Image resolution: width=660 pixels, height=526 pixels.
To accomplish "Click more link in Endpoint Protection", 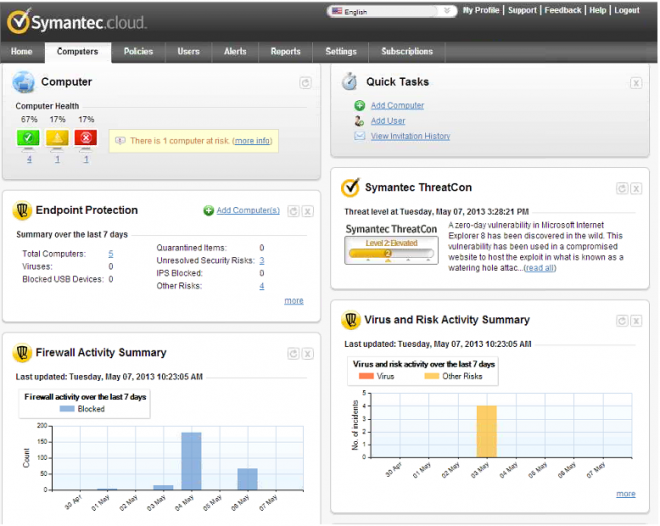I will pos(294,301).
